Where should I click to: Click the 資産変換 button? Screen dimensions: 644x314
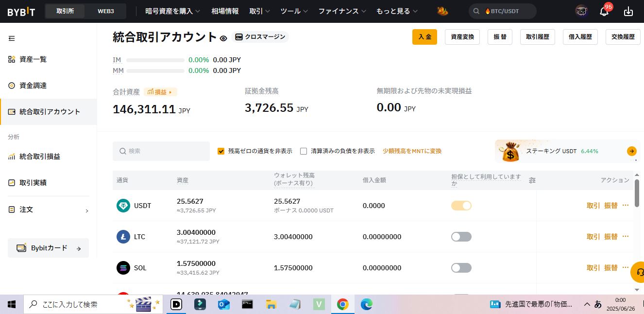pyautogui.click(x=462, y=37)
